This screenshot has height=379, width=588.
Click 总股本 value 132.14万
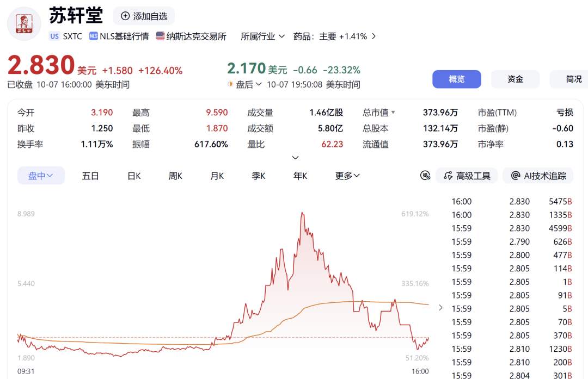coord(440,128)
